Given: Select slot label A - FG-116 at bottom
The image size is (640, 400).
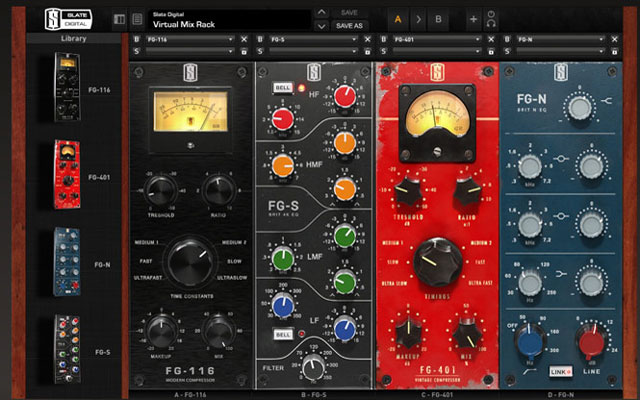Looking at the screenshot, I should (190, 395).
